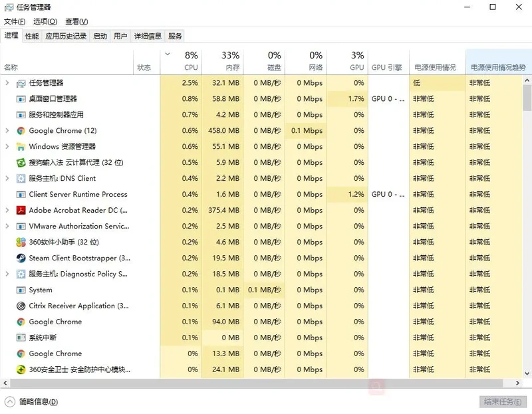Image resolution: width=532 pixels, height=414 pixels.
Task: Expand the Windows 资源管理器 group
Action: click(x=7, y=146)
